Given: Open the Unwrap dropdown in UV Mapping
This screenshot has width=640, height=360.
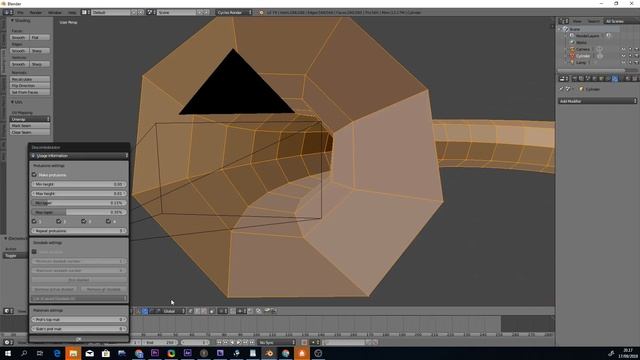Looking at the screenshot, I should (x=30, y=119).
